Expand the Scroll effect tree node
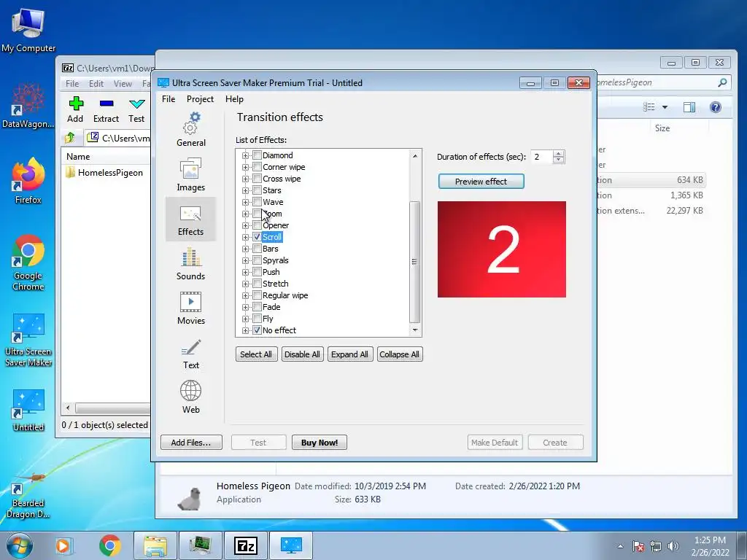The height and width of the screenshot is (560, 747). point(245,237)
